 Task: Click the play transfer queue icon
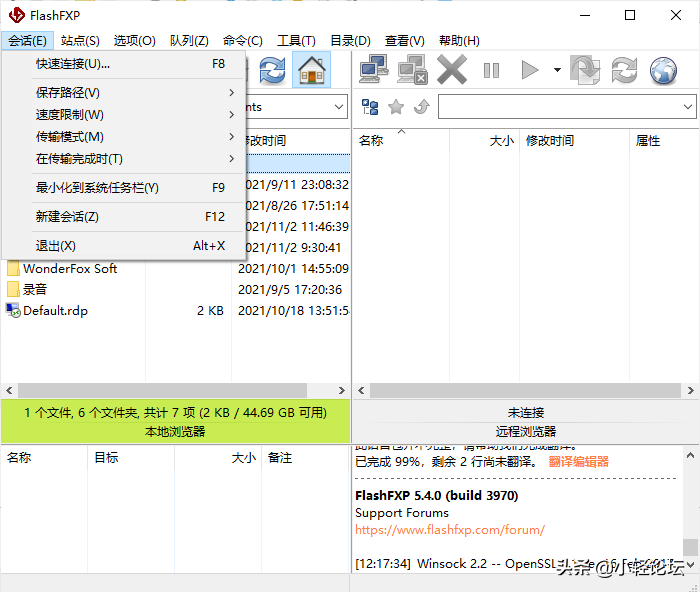pos(530,70)
